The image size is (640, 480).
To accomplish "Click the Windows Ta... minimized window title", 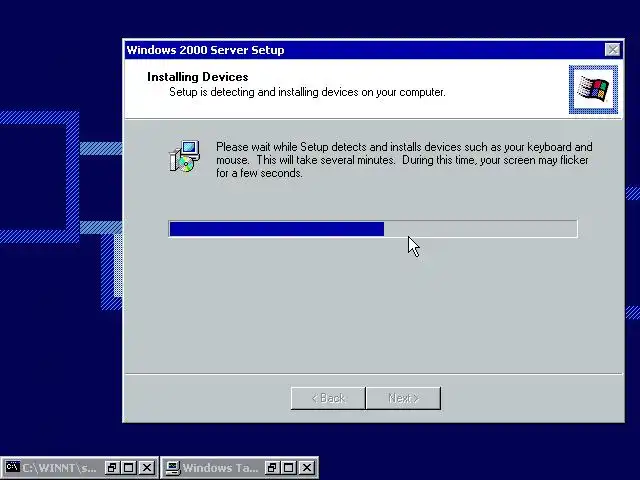I will [x=220, y=468].
